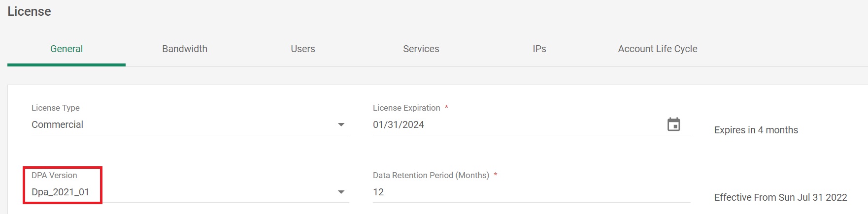
Task: Click the 'Effective From Sun Jul 31 2022' text
Action: click(781, 197)
